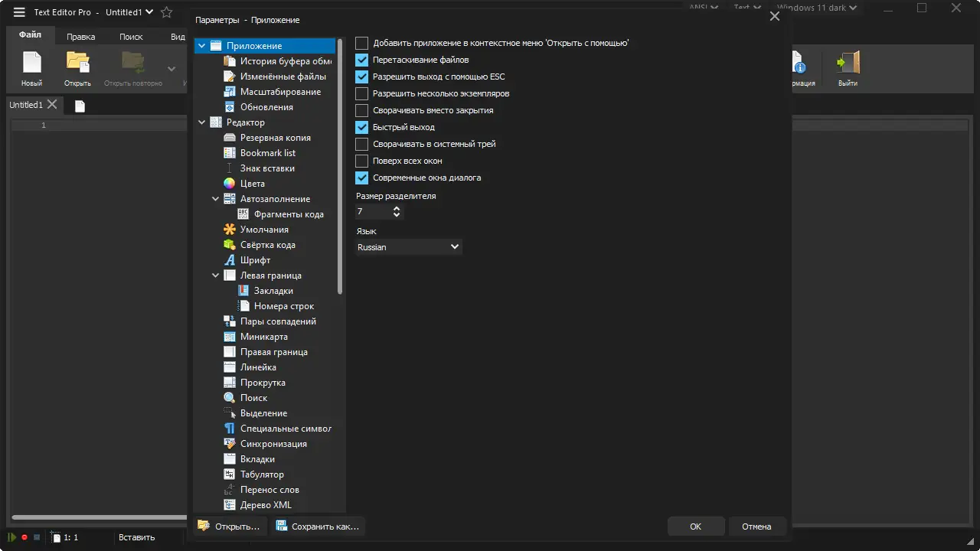Switch to the Поиск ribbon tab

130,36
